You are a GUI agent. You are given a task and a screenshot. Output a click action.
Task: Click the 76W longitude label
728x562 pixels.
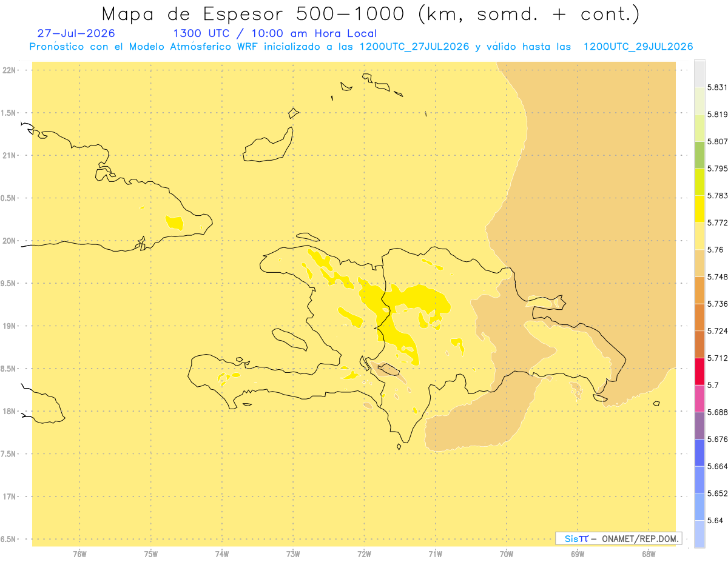[x=79, y=554]
